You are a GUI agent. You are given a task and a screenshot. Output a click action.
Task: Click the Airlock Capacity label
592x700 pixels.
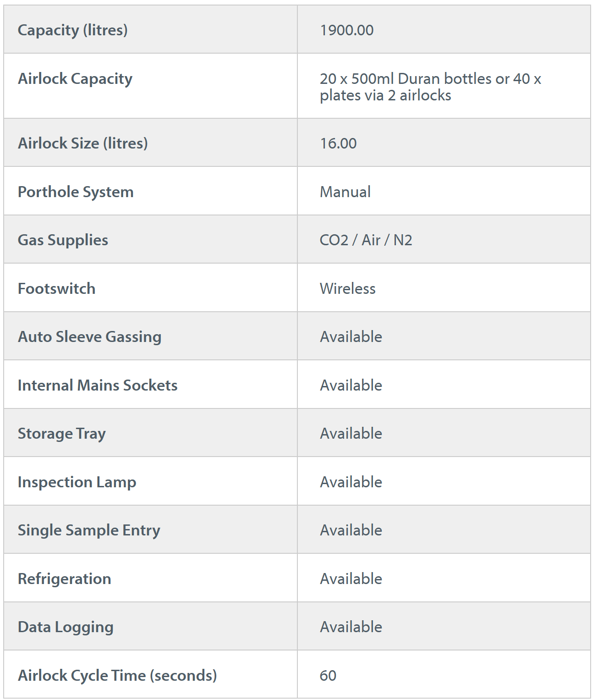tap(75, 79)
